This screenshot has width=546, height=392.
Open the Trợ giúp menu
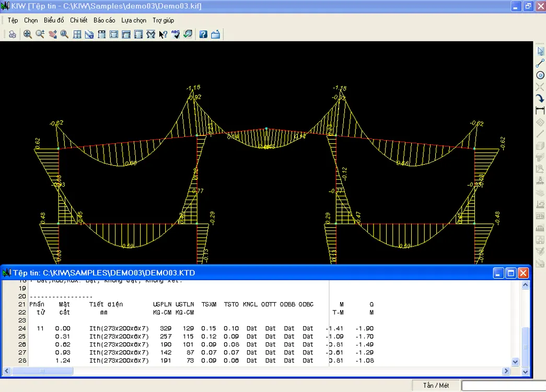coord(163,20)
